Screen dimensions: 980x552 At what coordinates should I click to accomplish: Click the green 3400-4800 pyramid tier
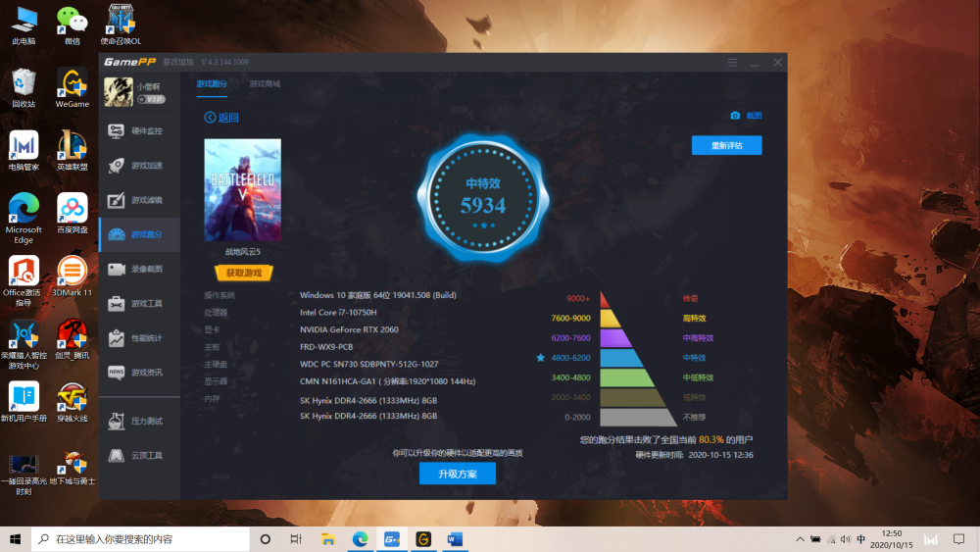(x=626, y=377)
